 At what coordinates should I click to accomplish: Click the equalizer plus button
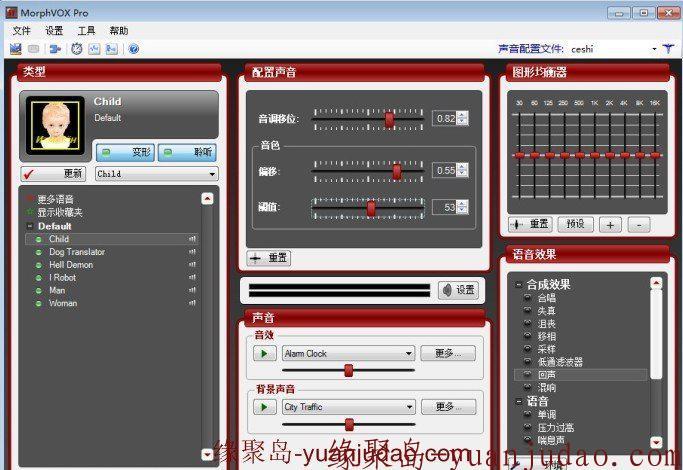tap(610, 225)
